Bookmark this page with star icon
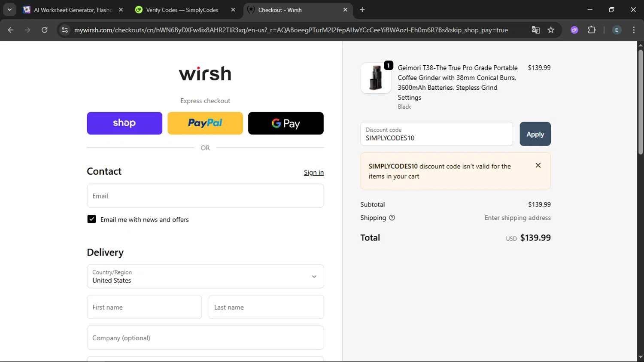Viewport: 644px width, 362px height. point(551,30)
